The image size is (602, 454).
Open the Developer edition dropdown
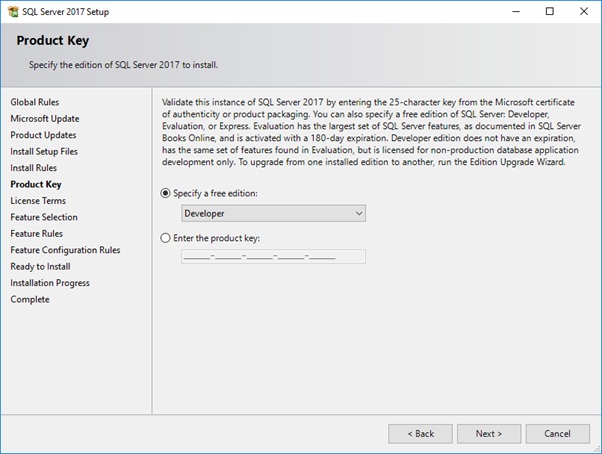[273, 213]
